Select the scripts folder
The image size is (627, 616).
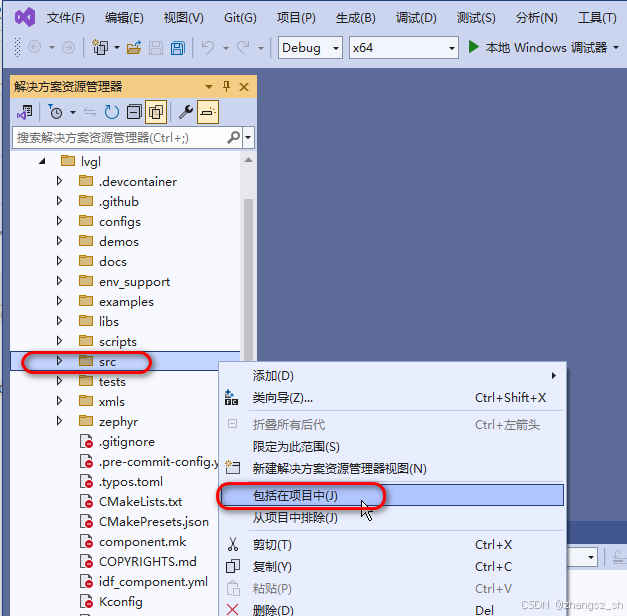(x=118, y=342)
